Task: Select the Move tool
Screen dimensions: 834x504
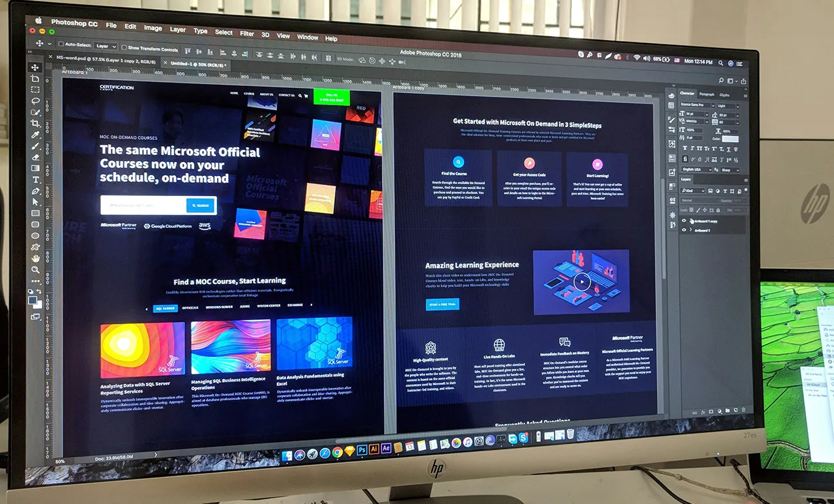Action: click(x=35, y=66)
